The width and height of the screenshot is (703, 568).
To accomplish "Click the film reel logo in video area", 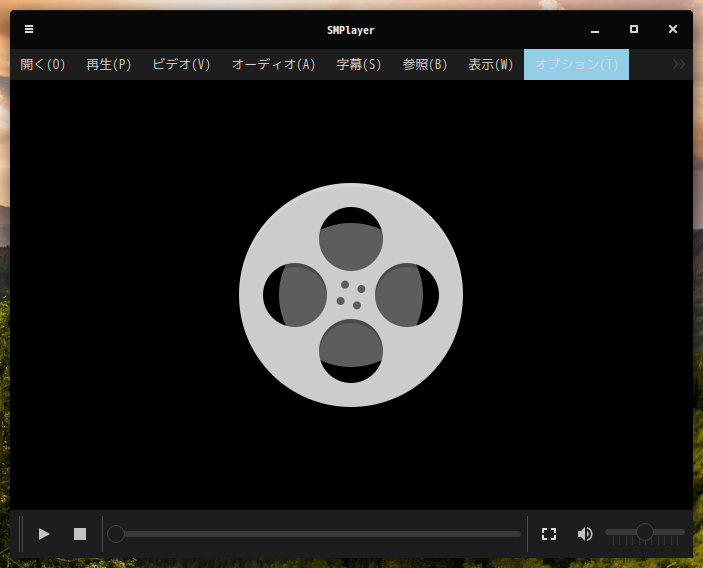I will 351,295.
